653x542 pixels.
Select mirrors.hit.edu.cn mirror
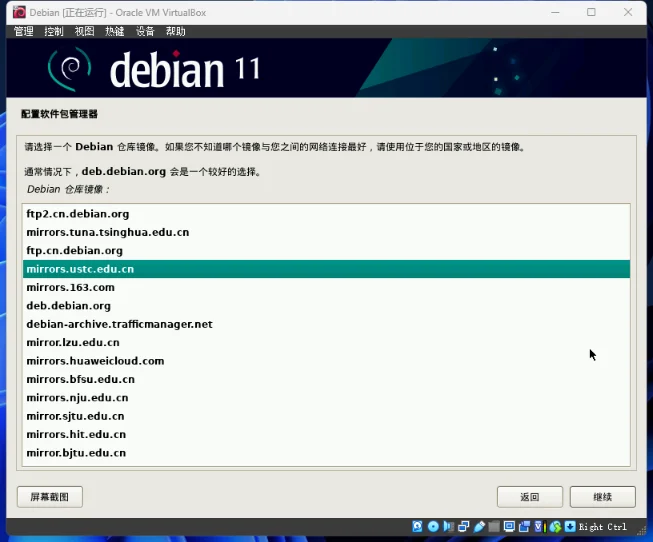coord(326,435)
